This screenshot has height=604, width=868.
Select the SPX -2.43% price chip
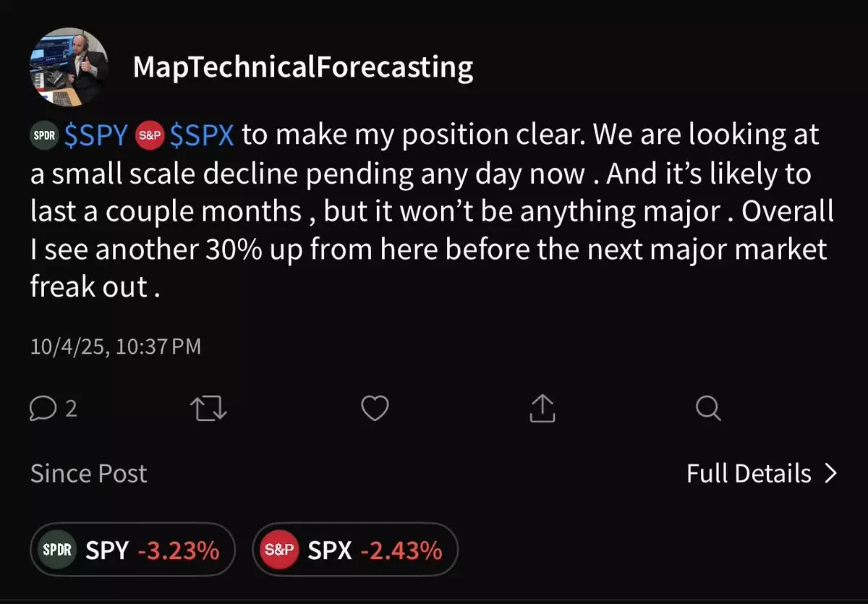355,550
